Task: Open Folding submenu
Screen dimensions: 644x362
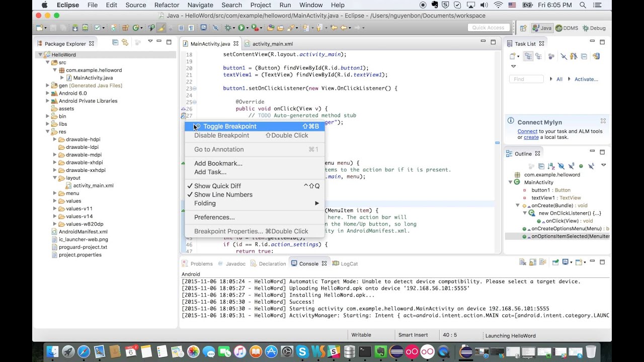Action: coord(255,203)
